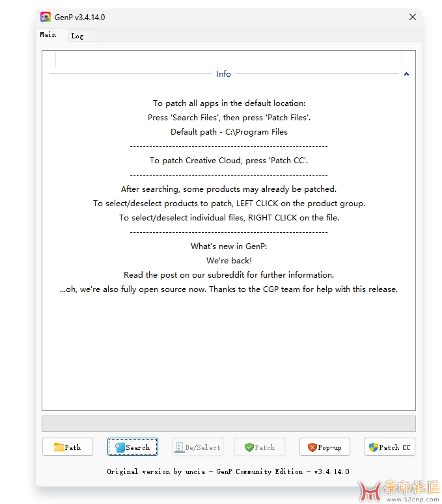The image size is (442, 504).
Task: Click line mentioning LEFT CLICK on product group
Action: 229,204
